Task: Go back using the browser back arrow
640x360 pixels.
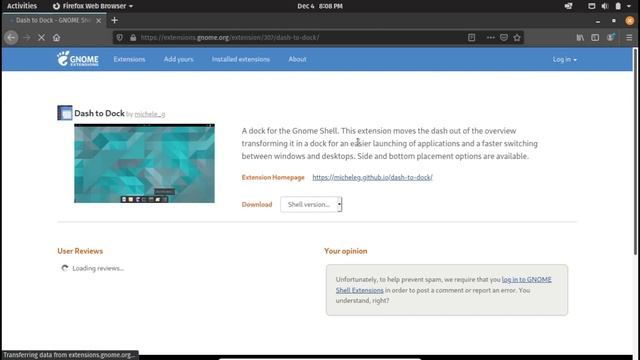Action: click(11, 38)
